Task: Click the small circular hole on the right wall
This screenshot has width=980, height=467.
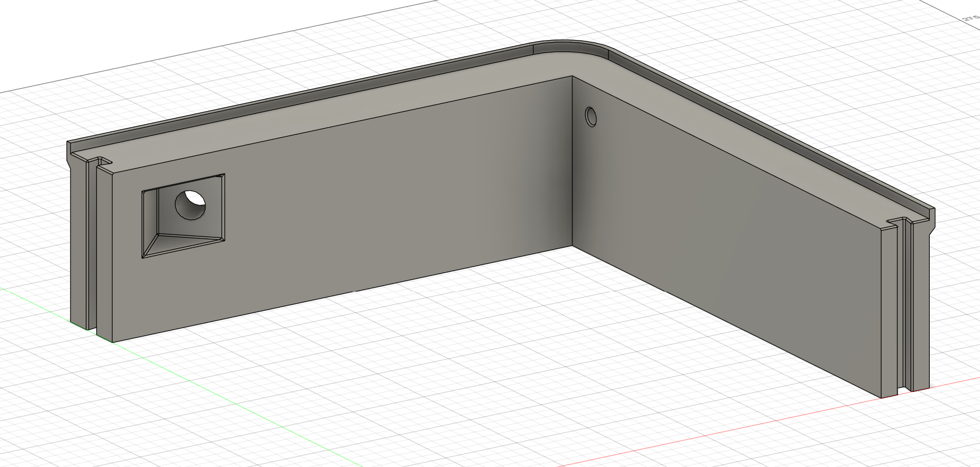Action: [x=591, y=116]
